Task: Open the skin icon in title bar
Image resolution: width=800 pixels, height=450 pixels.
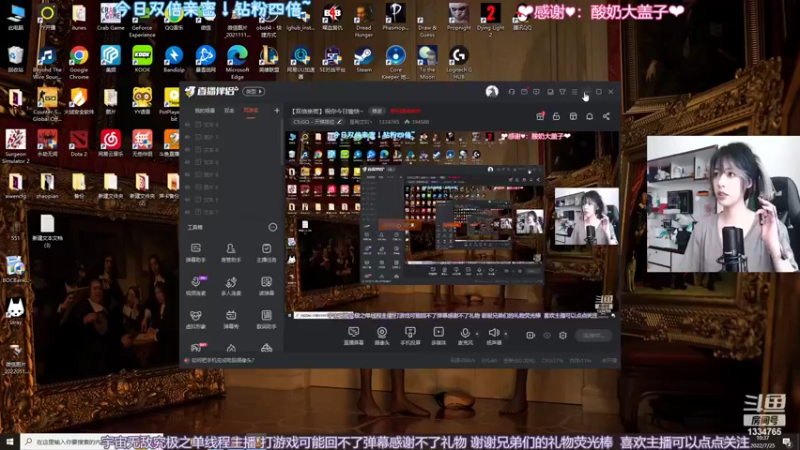Action: coord(562,92)
